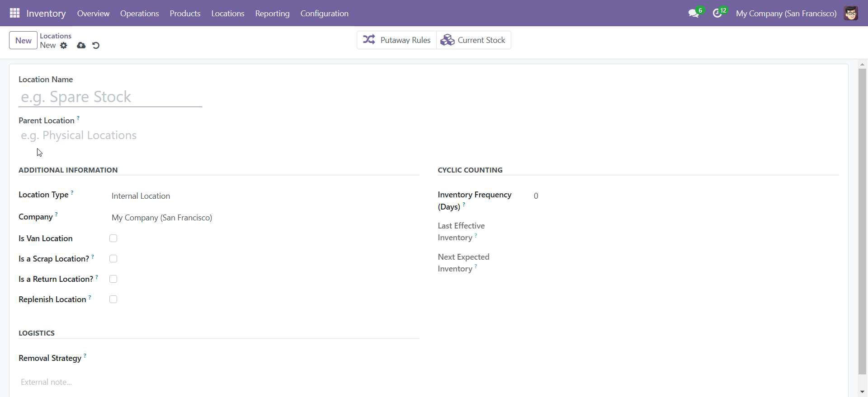Click the user avatar in top bar
Screen dimensions: 868x397
851,14
